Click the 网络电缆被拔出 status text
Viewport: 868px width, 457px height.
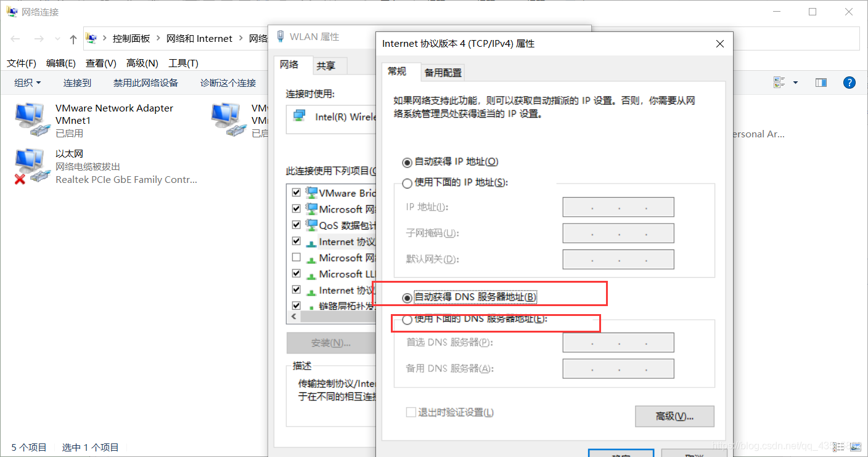tap(88, 167)
